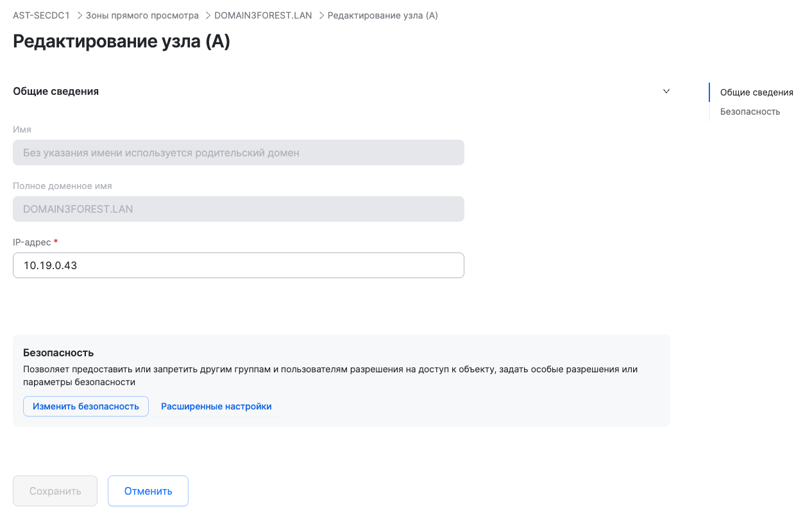Jump to Общие сведения in side navigation

[x=756, y=92]
